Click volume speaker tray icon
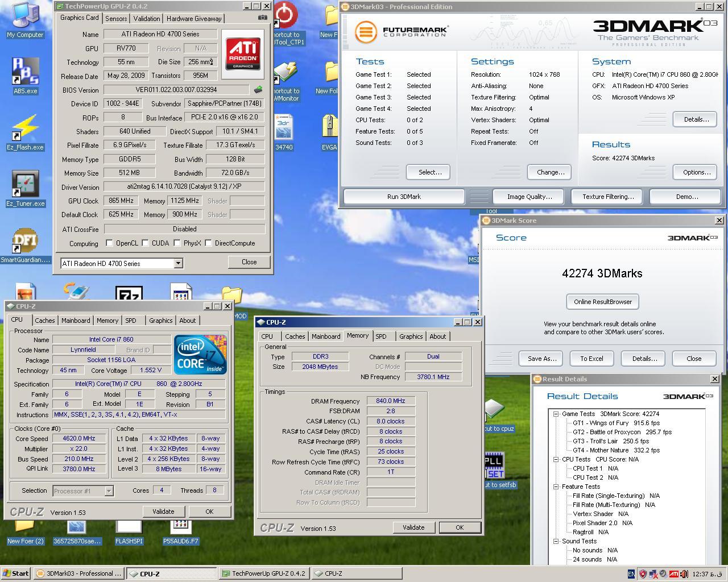This screenshot has height=582, width=728. (684, 573)
